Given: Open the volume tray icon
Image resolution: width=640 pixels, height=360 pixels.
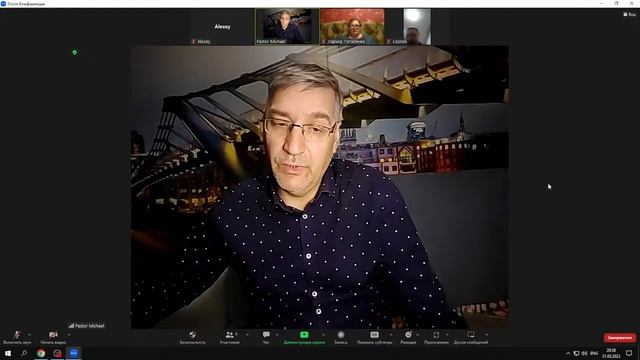Looking at the screenshot, I should click(x=584, y=353).
